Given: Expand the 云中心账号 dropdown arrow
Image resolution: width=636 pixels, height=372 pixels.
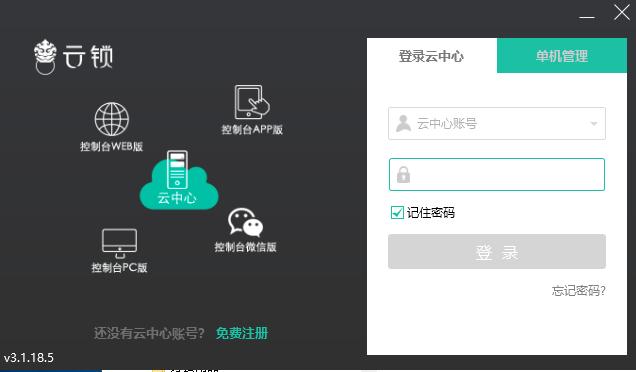Looking at the screenshot, I should (594, 123).
